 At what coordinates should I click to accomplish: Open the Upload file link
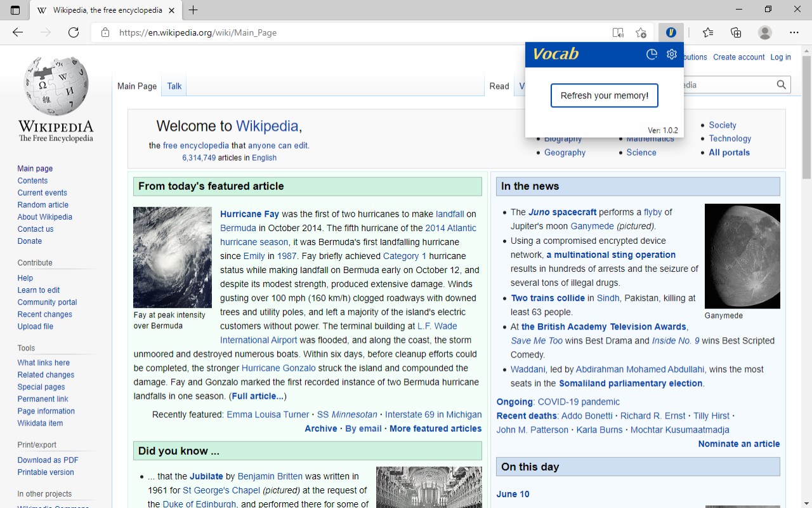(x=36, y=326)
